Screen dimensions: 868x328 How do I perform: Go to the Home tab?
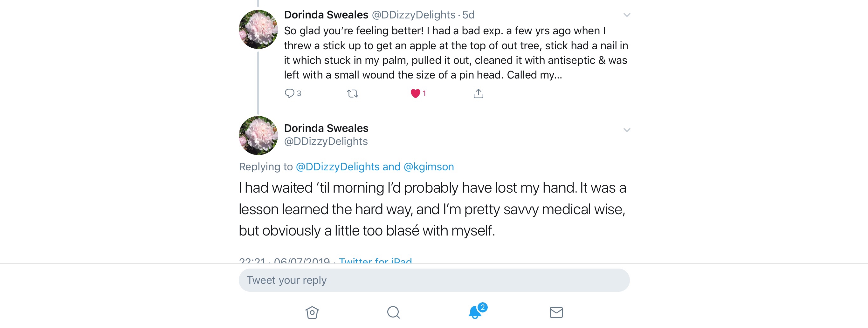click(x=312, y=312)
